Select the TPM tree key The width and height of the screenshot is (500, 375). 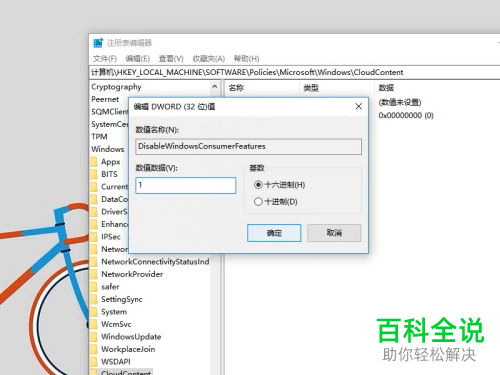click(99, 137)
